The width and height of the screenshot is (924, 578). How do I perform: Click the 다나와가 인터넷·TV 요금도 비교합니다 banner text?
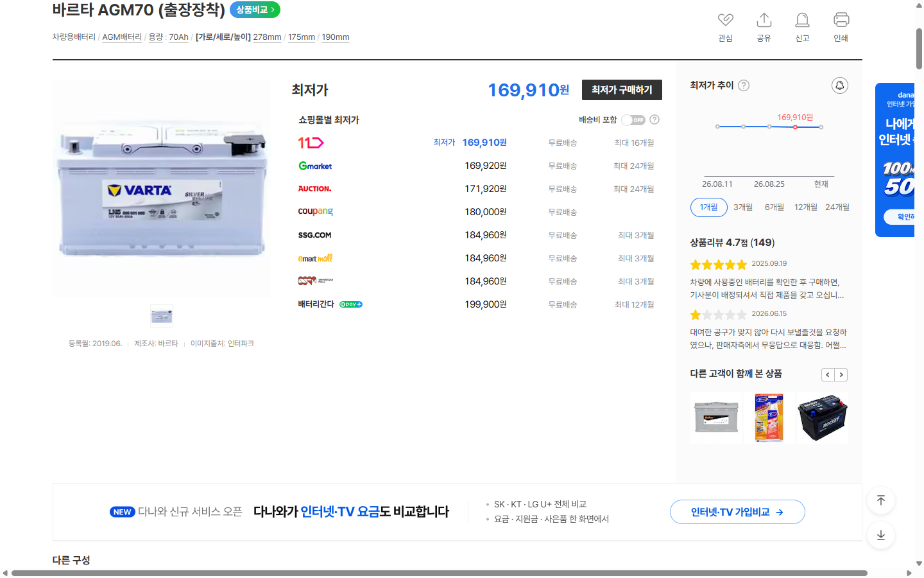(351, 512)
